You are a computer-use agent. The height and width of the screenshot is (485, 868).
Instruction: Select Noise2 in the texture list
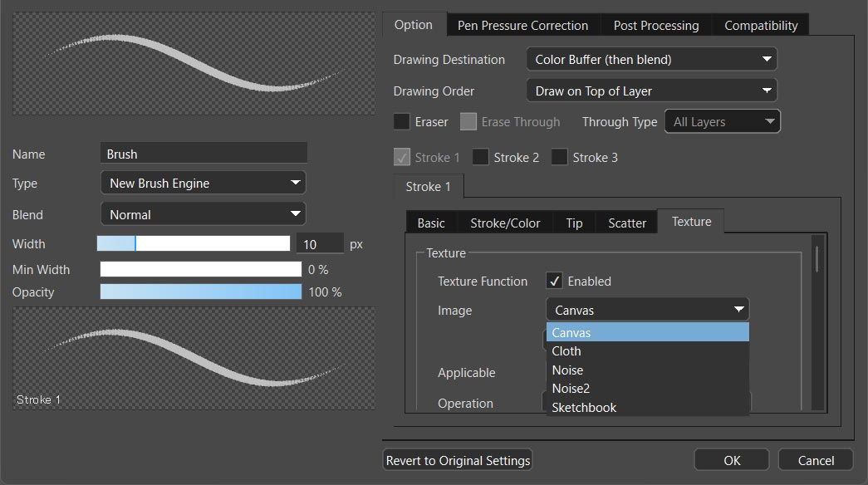point(570,388)
